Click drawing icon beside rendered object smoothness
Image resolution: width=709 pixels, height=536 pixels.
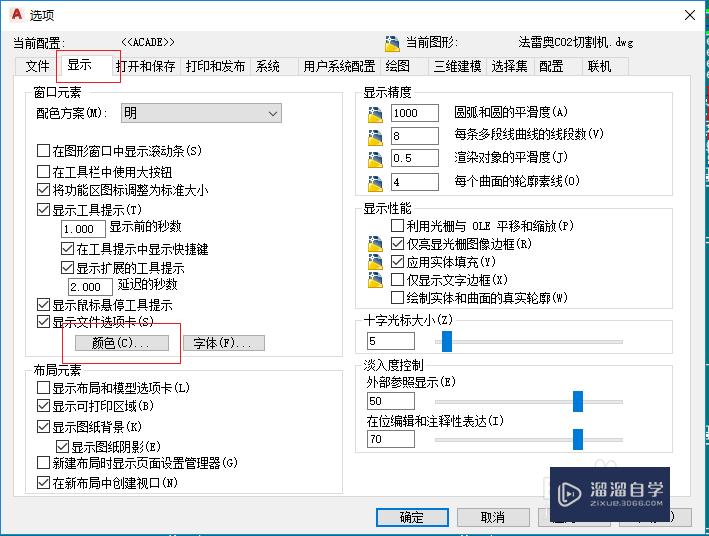[x=375, y=159]
